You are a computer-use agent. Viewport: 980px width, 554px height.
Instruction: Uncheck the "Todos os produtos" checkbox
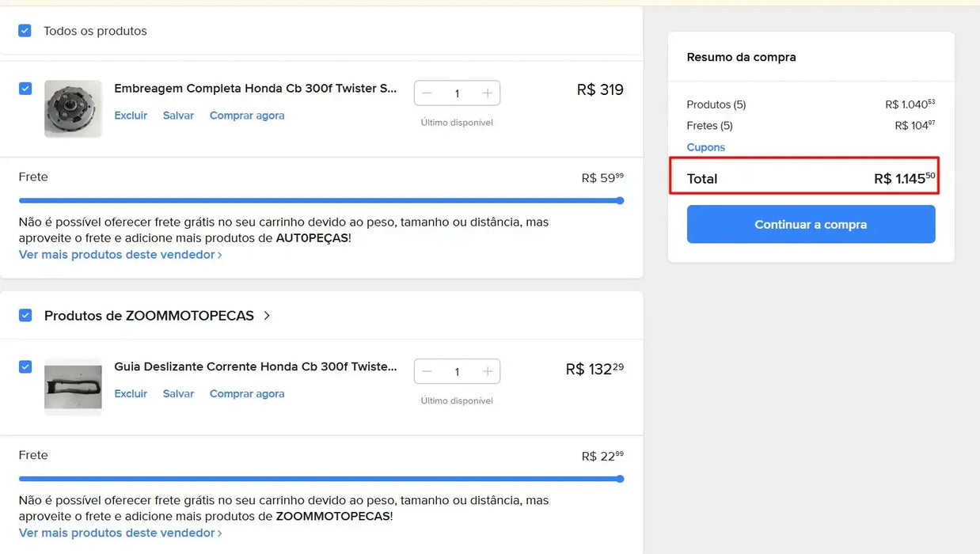point(25,30)
